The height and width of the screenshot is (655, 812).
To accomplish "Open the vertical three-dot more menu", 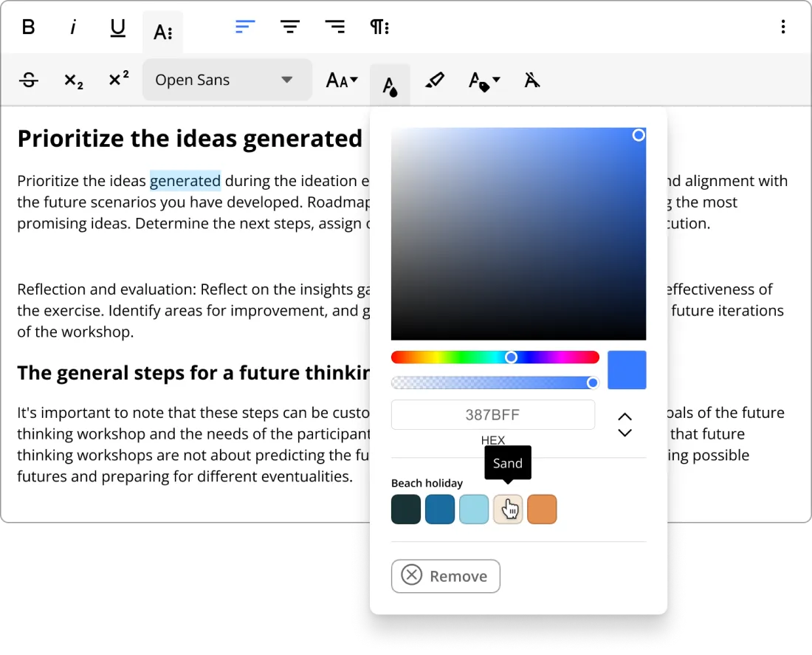I will click(x=783, y=27).
